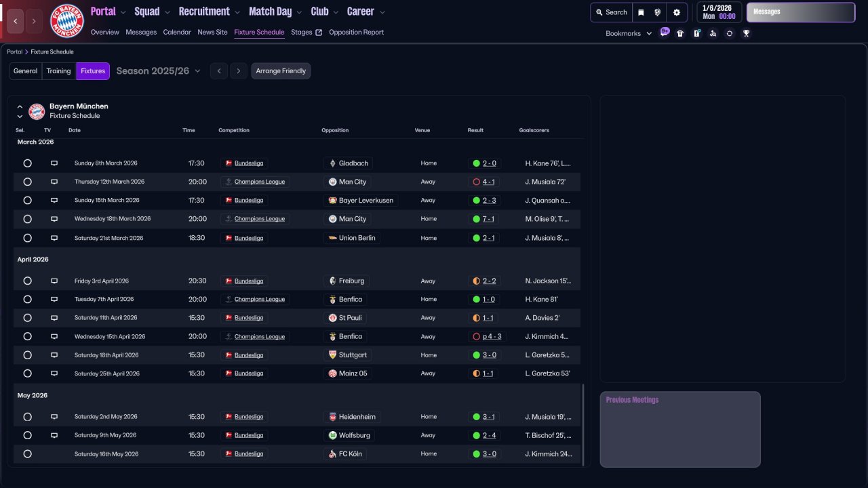The height and width of the screenshot is (488, 868).
Task: Select the Gladbach fixture radio button
Action: click(x=27, y=163)
